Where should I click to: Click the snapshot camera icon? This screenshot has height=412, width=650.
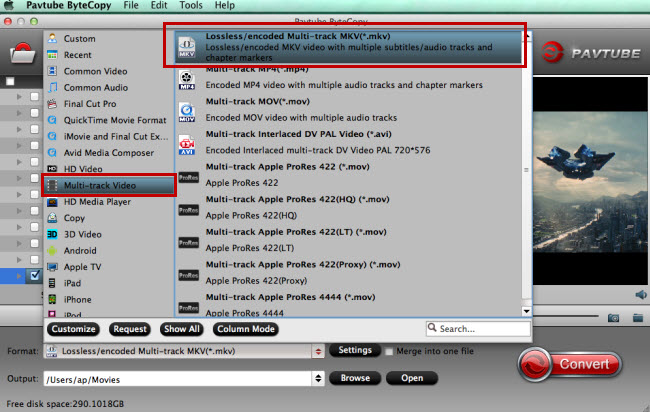tap(613, 318)
